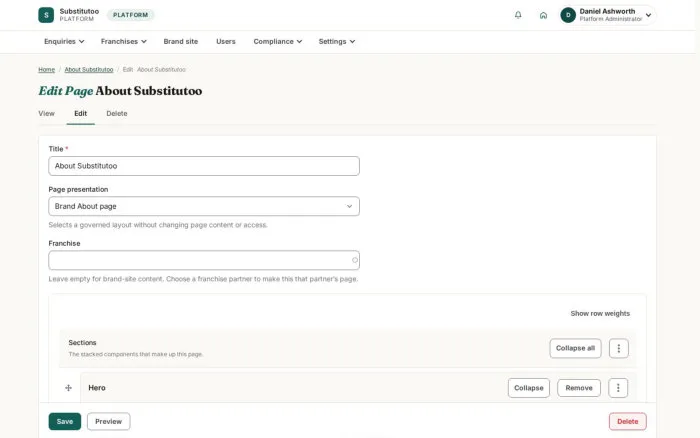Switch to the View tab
This screenshot has height=438, width=700.
pyautogui.click(x=46, y=113)
